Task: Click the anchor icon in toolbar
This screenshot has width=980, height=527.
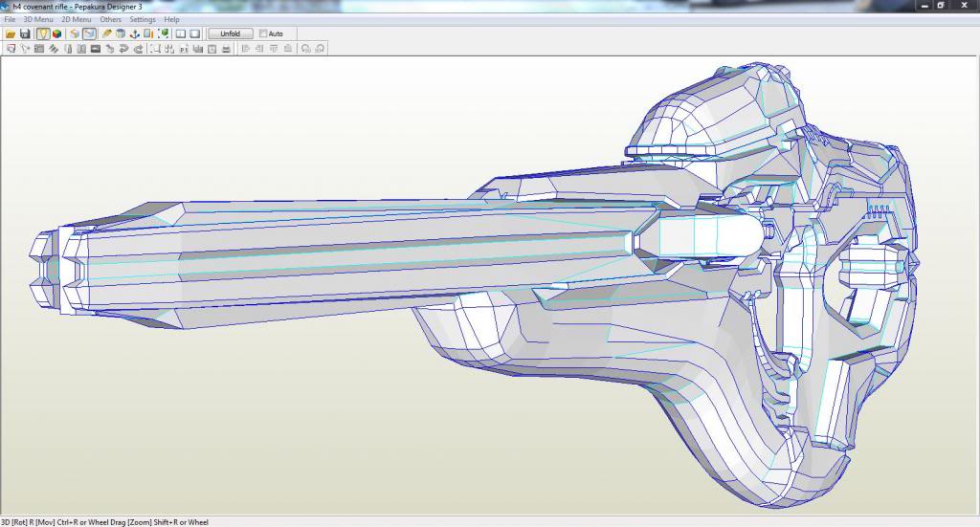Action: coord(134,33)
